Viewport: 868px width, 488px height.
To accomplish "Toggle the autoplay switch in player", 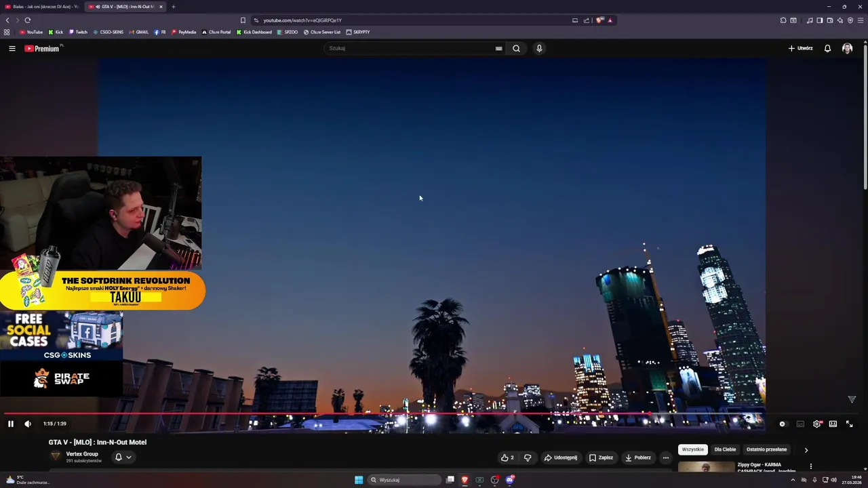I will pyautogui.click(x=783, y=424).
